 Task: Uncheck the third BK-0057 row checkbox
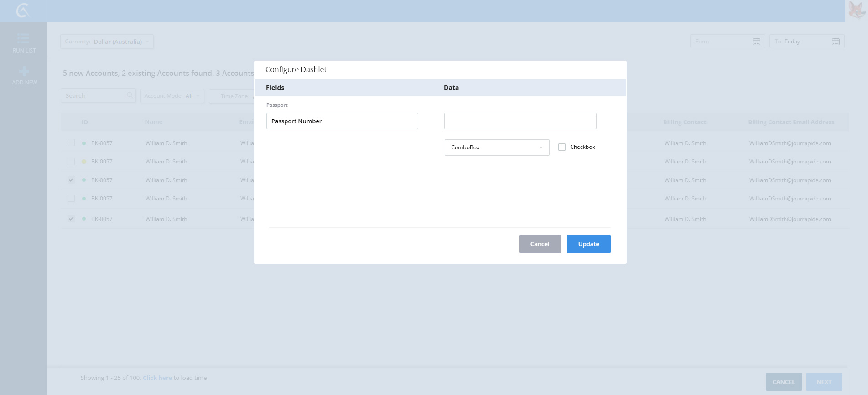coord(71,180)
